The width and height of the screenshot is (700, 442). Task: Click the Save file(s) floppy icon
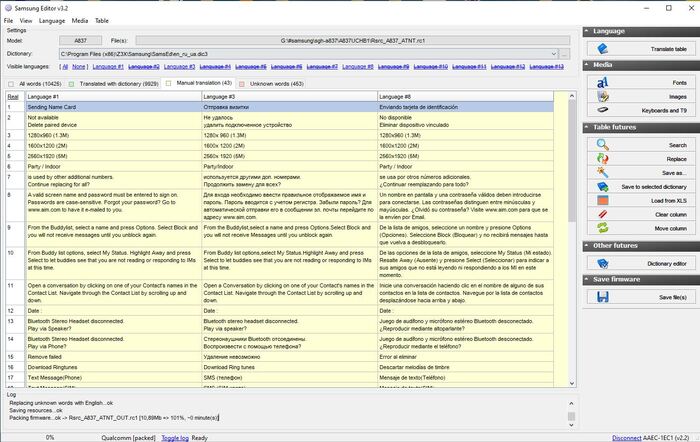tap(603, 297)
